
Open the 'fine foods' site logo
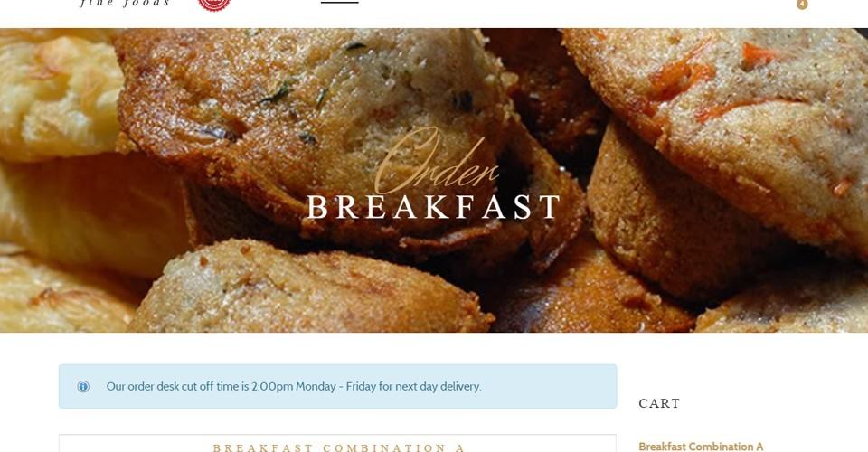(x=125, y=4)
